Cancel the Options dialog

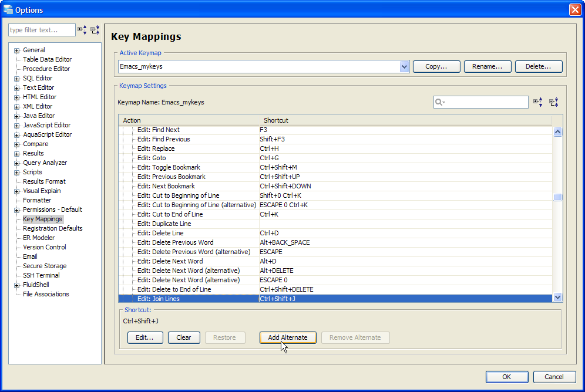[554, 377]
